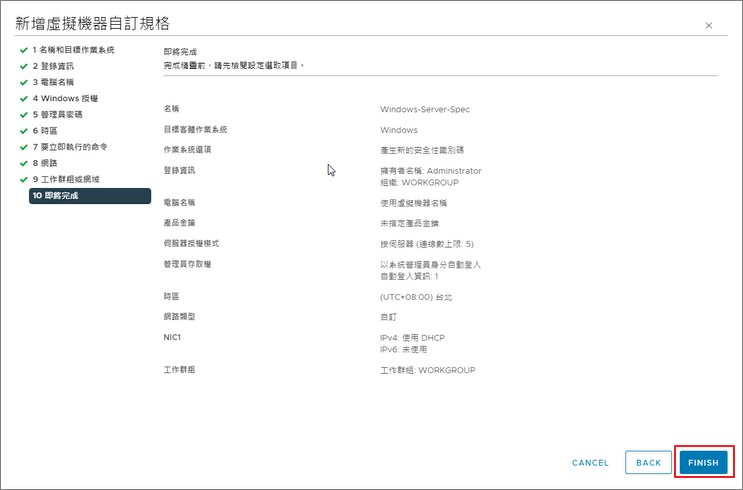Click 組織: WORKGROUP under 登錄資訊
This screenshot has width=743, height=490.
coord(419,182)
